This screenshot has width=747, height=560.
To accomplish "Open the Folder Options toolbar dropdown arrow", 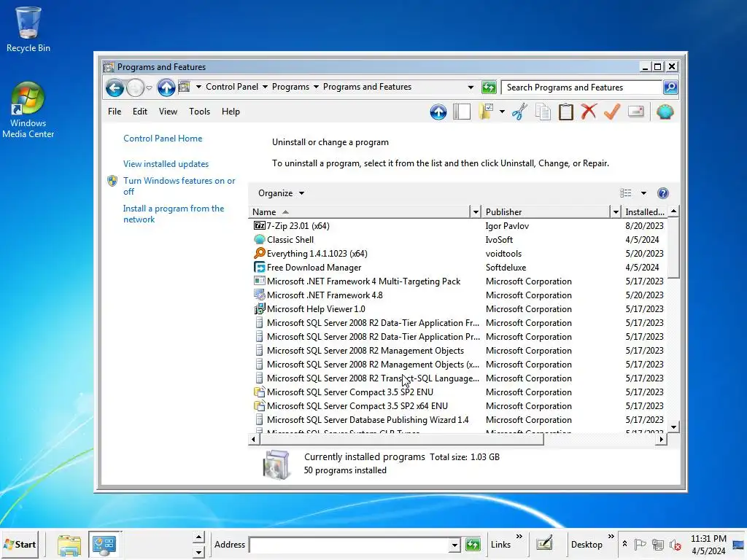I will coord(502,112).
